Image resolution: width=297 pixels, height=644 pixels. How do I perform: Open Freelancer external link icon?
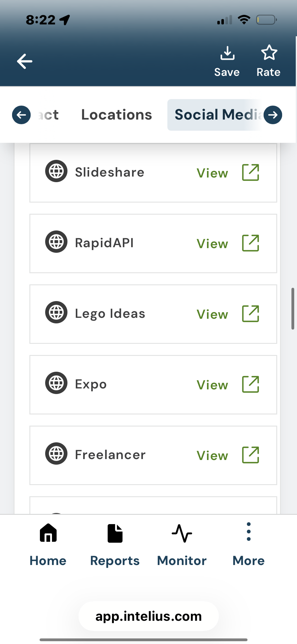point(250,455)
